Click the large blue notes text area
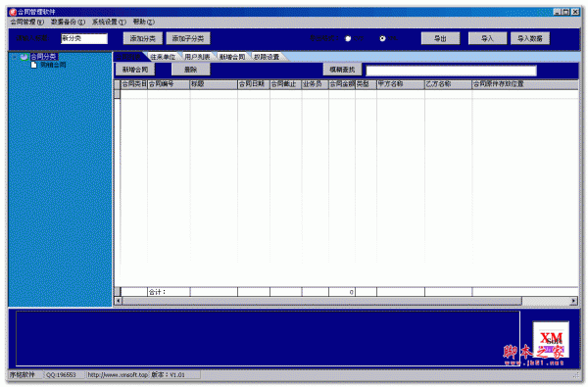The image size is (588, 387). [268, 339]
